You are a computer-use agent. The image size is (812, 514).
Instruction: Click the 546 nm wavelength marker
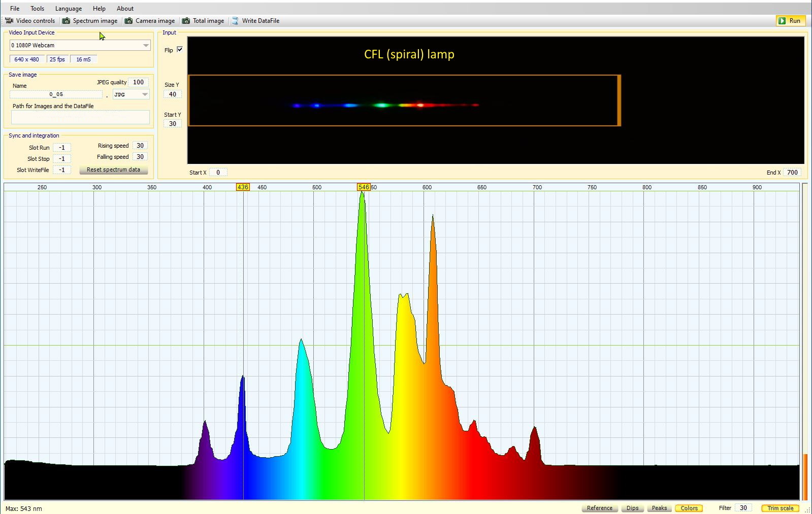click(364, 187)
